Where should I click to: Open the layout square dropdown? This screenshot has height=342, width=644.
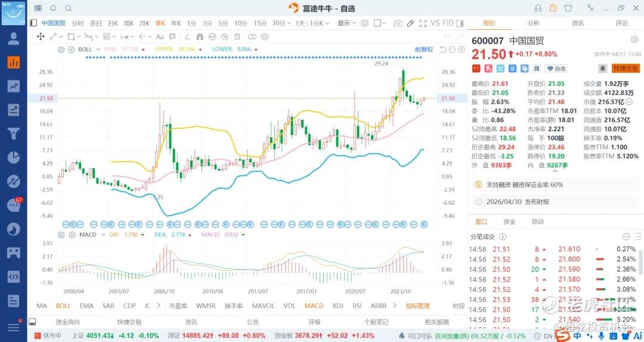tap(380, 23)
